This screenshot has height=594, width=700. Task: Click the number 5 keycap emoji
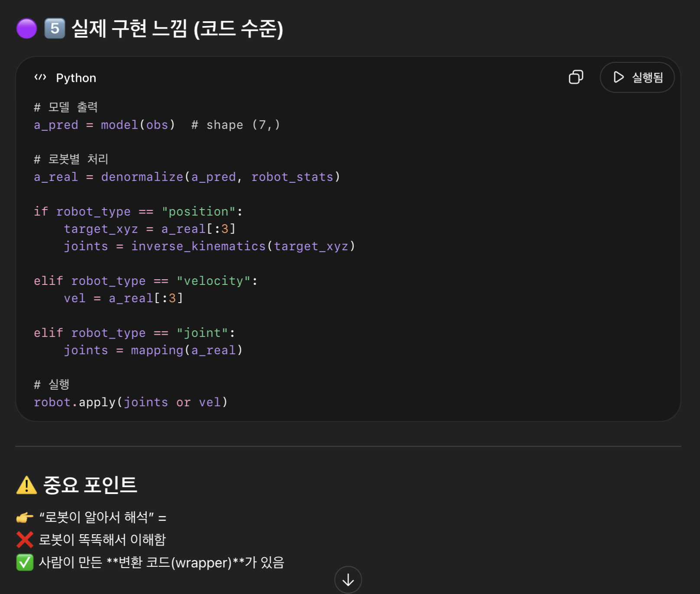pos(55,29)
